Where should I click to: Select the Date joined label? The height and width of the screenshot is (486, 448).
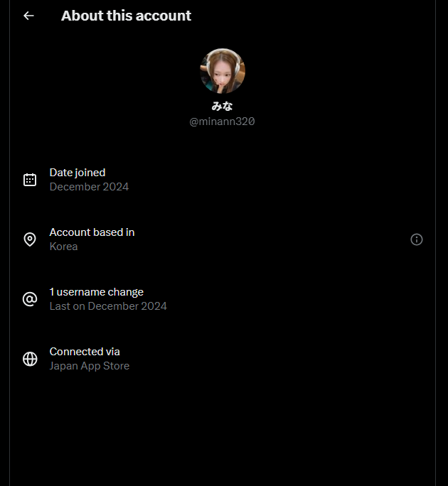(x=78, y=173)
